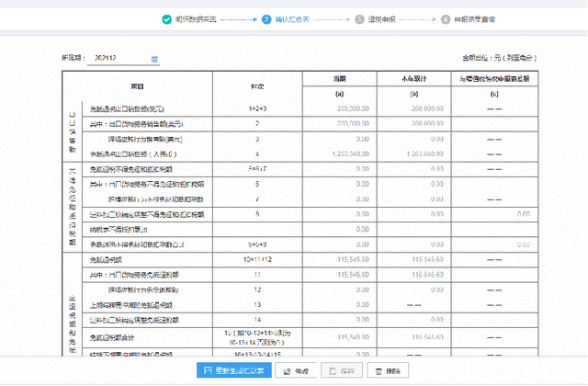The height and width of the screenshot is (386, 588).
Task: Click 栏次 cell 5=6+7
Action: pyautogui.click(x=257, y=169)
